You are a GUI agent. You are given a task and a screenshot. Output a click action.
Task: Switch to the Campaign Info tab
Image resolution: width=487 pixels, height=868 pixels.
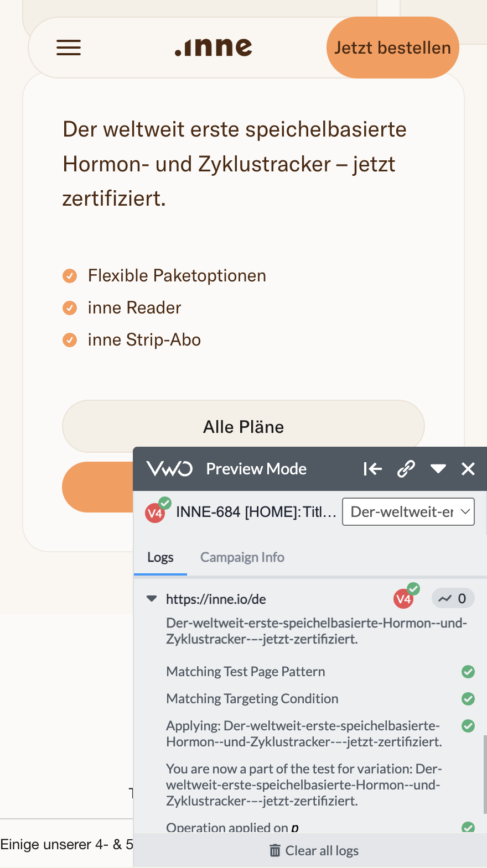pos(242,557)
